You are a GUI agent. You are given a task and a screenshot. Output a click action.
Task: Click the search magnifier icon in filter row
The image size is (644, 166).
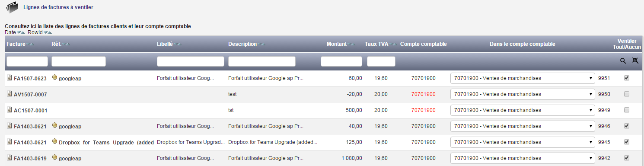[623, 61]
